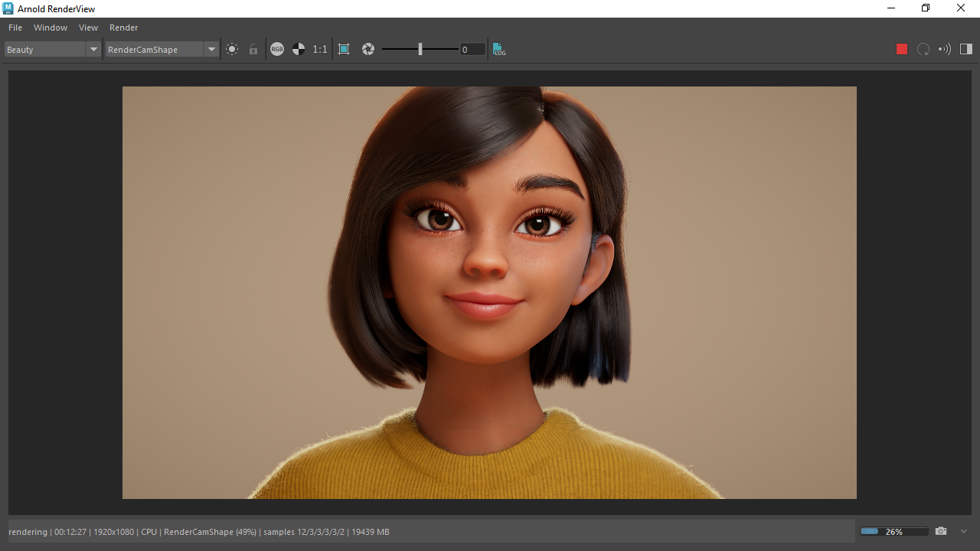
Task: Open the RenderCamShape camera dropdown
Action: [x=162, y=49]
